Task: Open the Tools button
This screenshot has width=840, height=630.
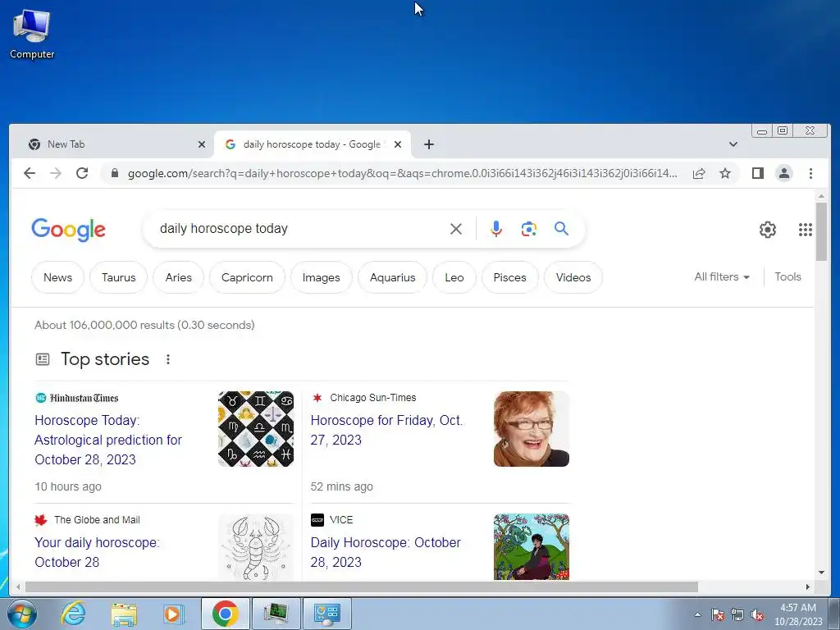Action: coord(787,277)
